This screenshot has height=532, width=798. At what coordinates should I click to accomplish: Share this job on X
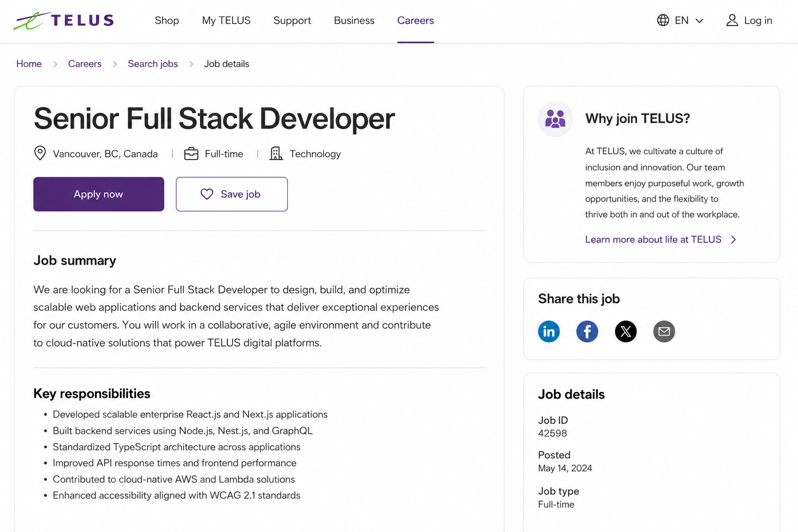coord(626,331)
